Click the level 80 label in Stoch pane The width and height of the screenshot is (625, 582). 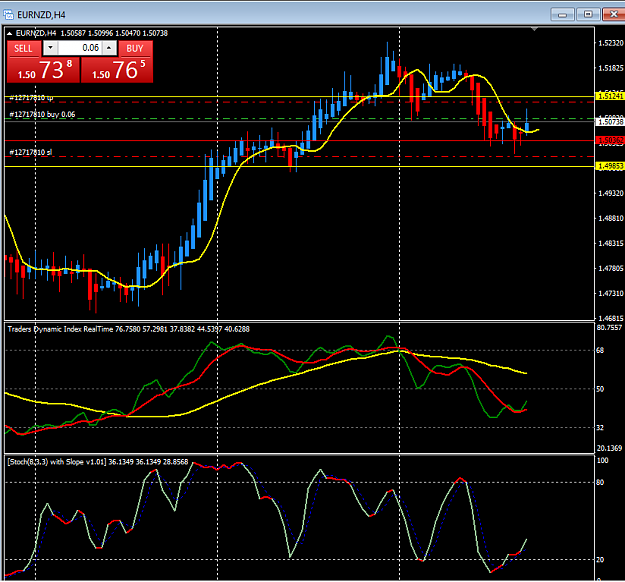600,482
